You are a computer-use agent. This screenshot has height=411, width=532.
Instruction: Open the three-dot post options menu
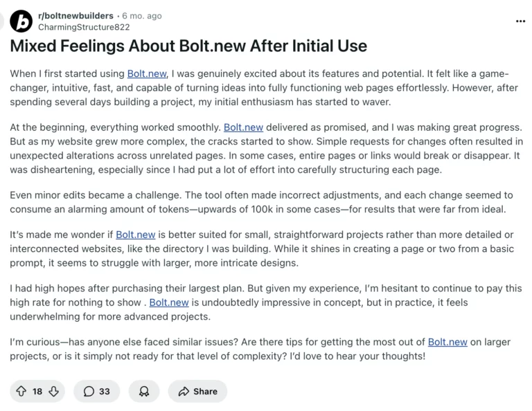[520, 21]
